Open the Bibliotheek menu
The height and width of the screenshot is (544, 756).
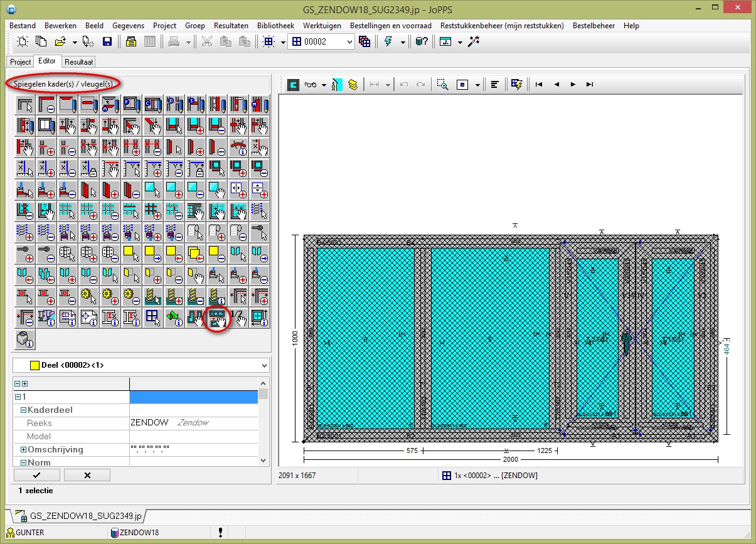(275, 26)
